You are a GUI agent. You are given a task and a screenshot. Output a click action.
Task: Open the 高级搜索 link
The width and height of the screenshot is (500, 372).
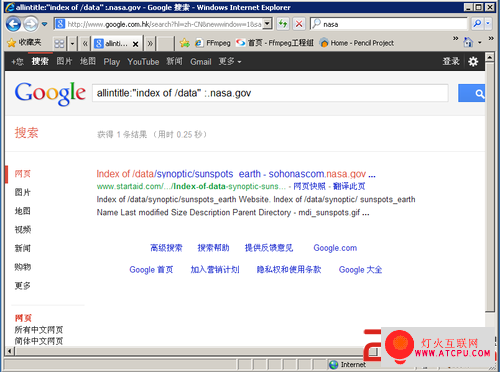coord(166,248)
